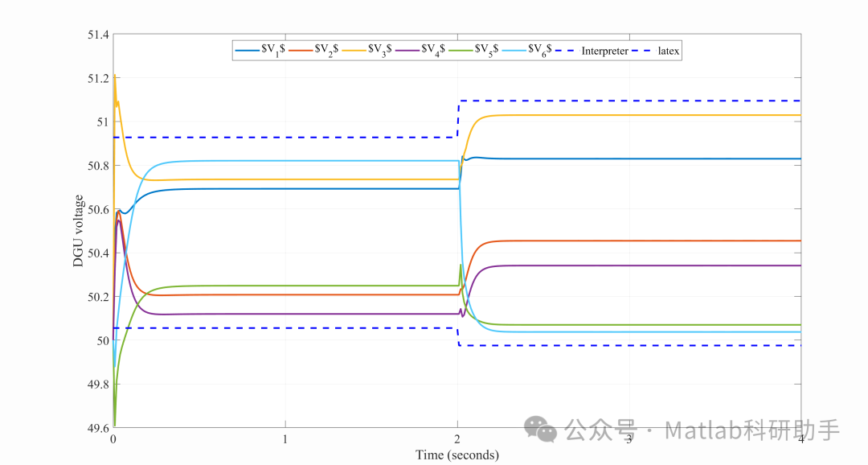Click the 49.8 y-axis tick label

pos(98,385)
